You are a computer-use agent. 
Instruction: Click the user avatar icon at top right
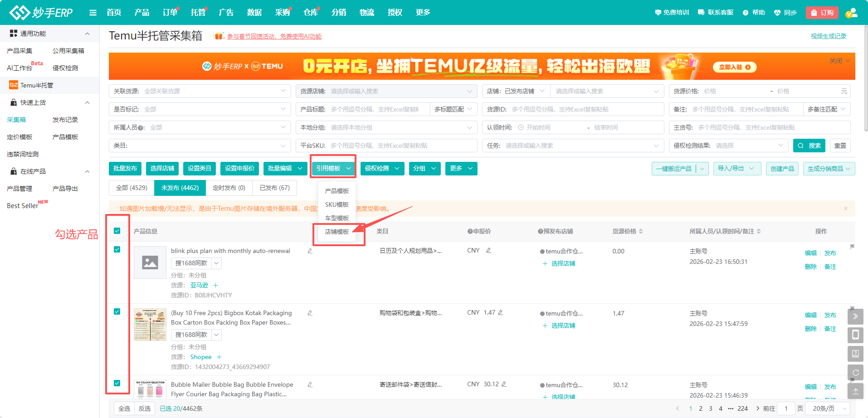851,13
